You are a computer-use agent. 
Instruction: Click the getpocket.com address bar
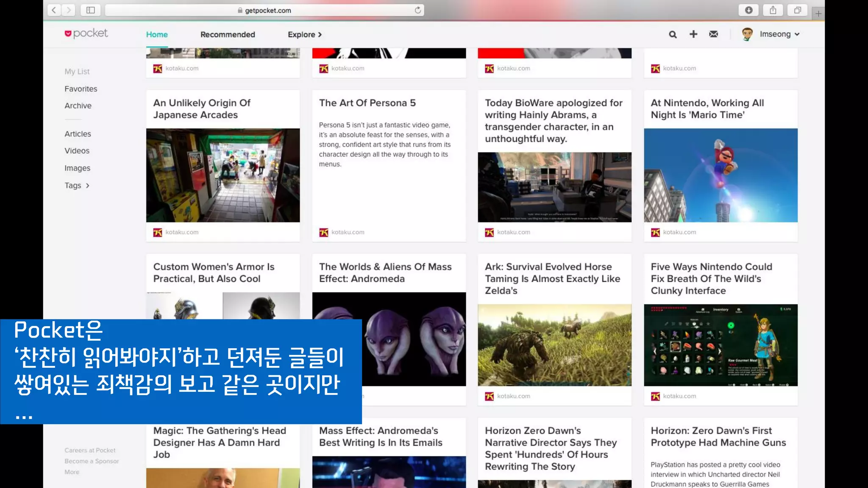(264, 10)
